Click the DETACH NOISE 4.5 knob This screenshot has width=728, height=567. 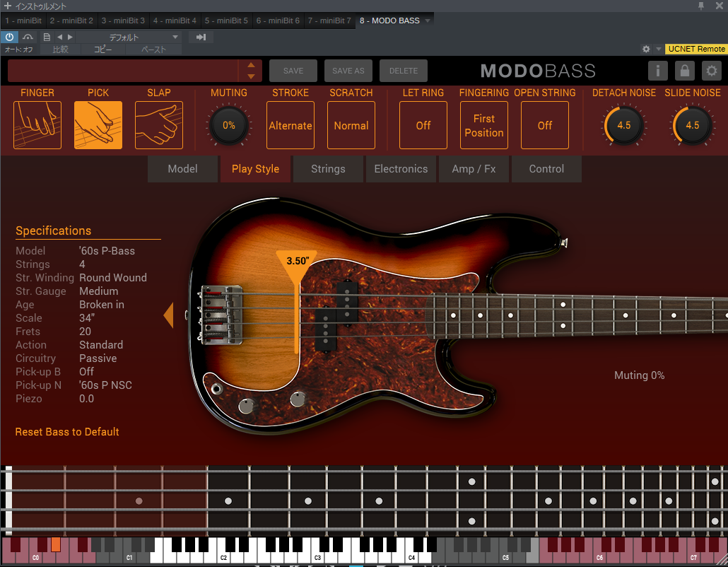click(624, 125)
